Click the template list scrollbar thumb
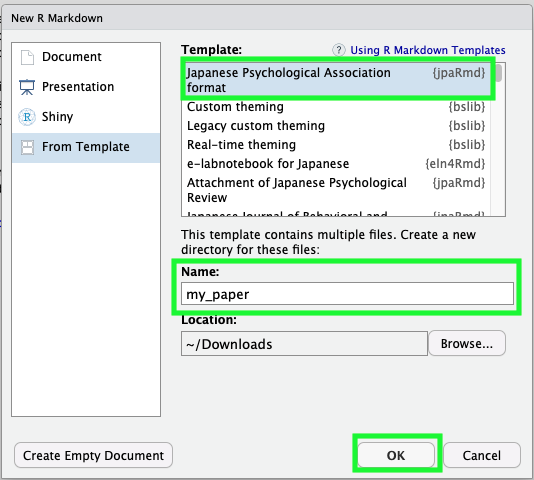Image resolution: width=534 pixels, height=480 pixels. click(x=498, y=73)
